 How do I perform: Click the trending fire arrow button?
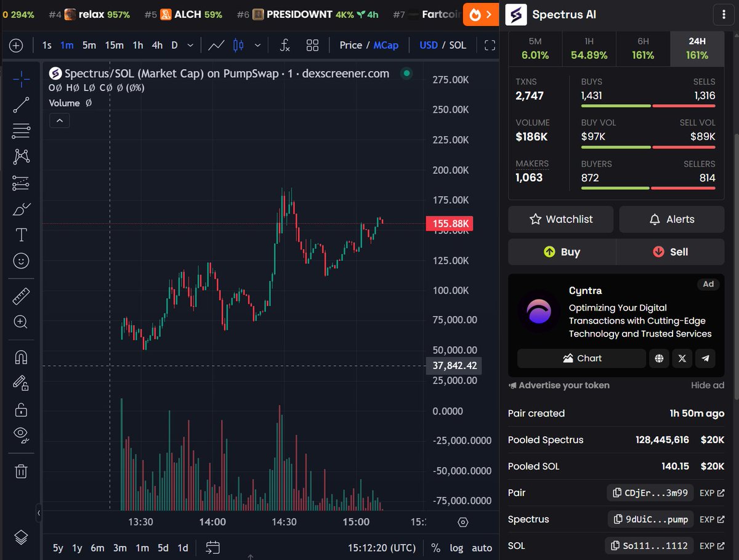481,14
